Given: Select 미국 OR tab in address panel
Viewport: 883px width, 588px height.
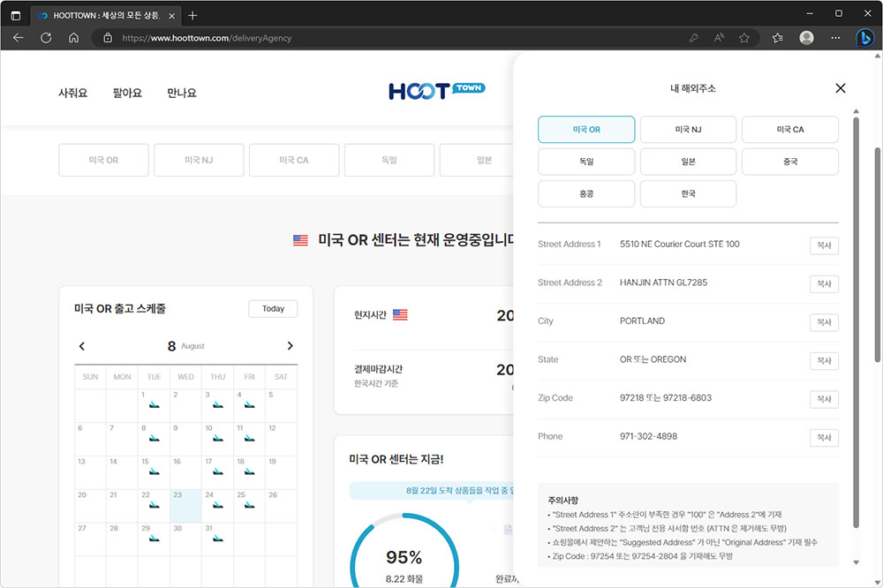Looking at the screenshot, I should (x=586, y=130).
